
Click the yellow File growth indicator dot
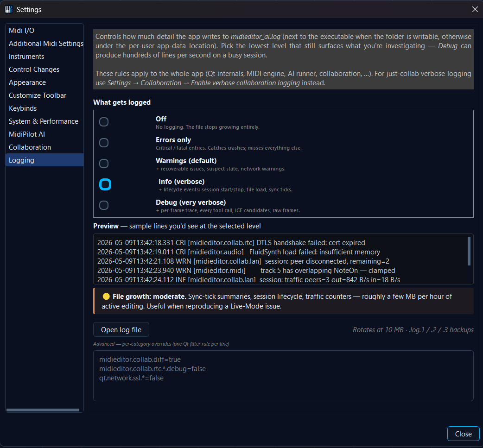pyautogui.click(x=106, y=297)
